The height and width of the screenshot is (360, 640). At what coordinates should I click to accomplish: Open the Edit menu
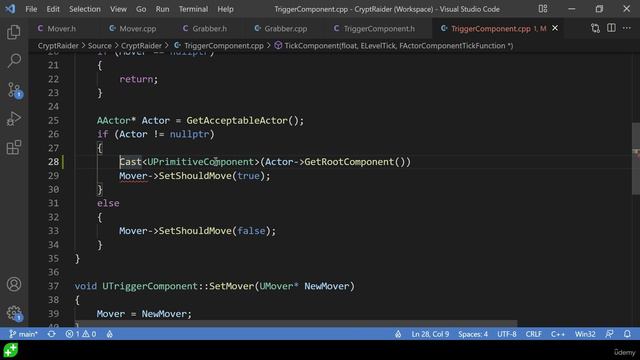tap(53, 9)
